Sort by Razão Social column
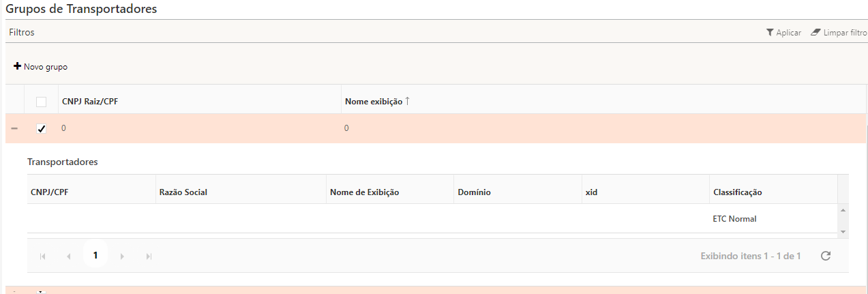 (182, 192)
